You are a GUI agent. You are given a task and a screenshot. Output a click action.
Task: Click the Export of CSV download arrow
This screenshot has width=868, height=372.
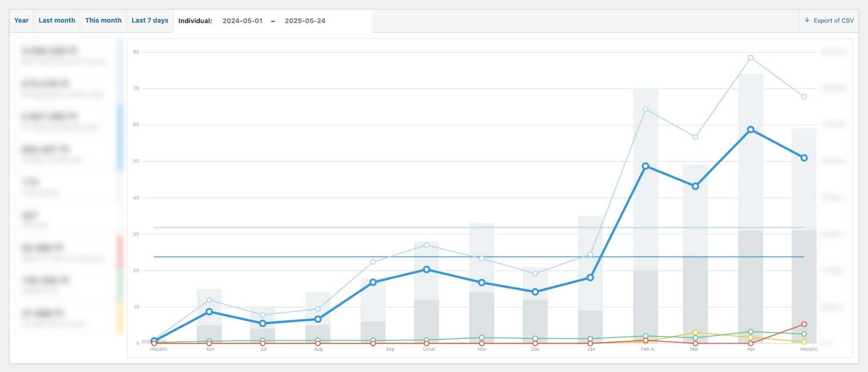click(807, 20)
